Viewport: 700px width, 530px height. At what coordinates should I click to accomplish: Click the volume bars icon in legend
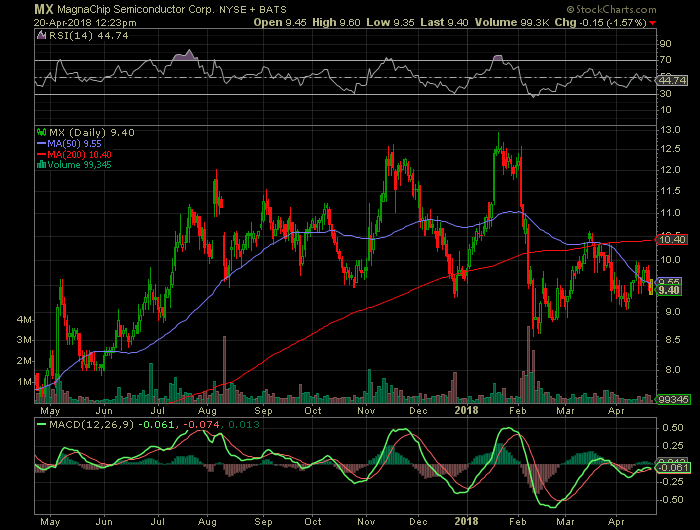42,165
